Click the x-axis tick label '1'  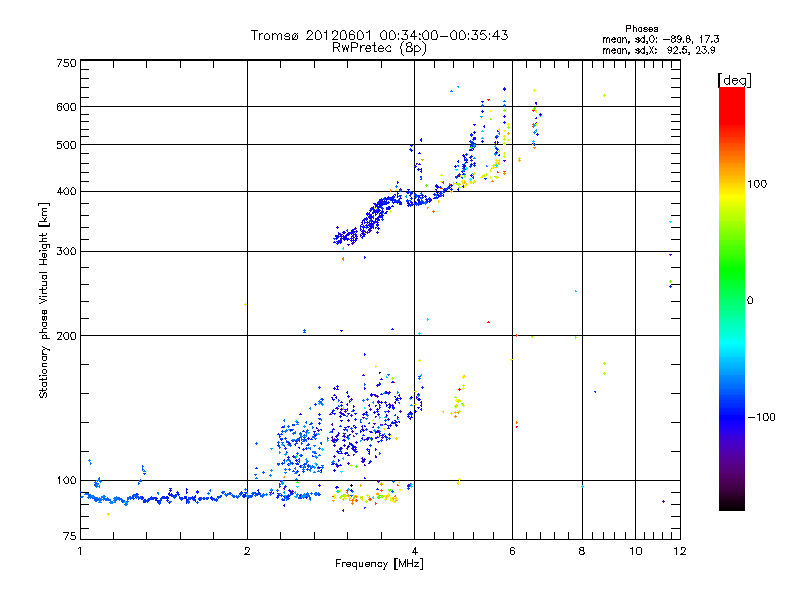point(80,551)
